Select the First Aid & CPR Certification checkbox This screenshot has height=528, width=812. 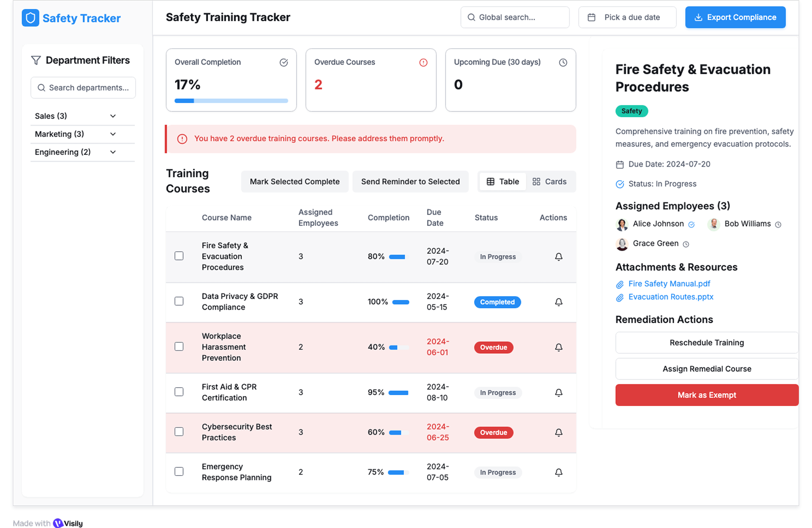click(x=179, y=392)
